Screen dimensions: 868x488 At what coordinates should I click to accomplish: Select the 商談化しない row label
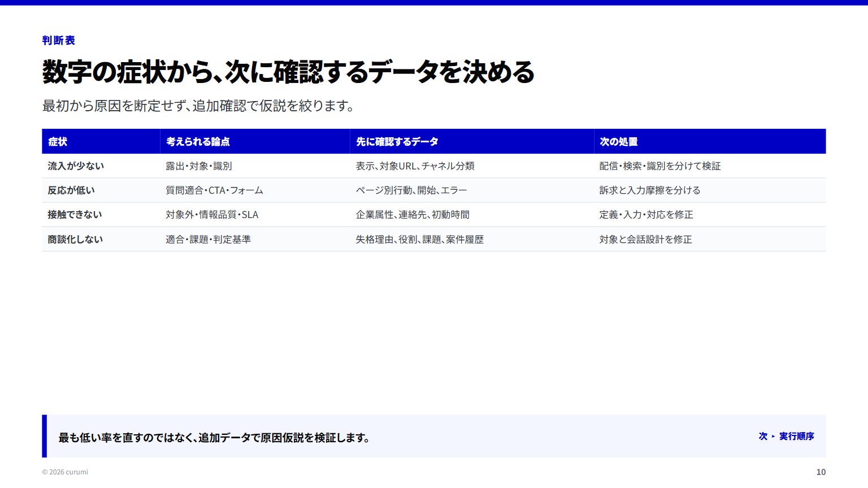click(75, 239)
